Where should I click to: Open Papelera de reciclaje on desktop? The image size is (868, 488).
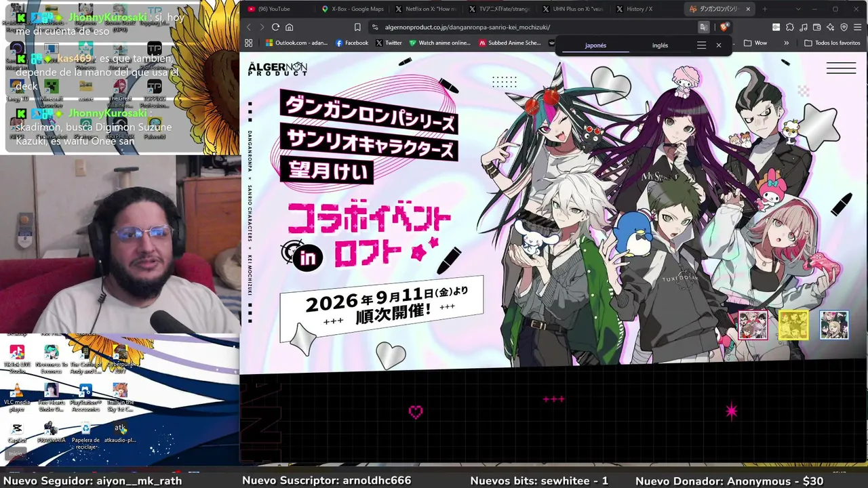[85, 434]
